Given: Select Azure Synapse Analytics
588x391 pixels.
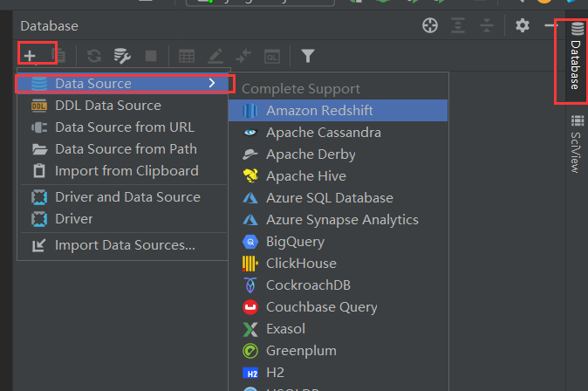Looking at the screenshot, I should click(x=338, y=220).
